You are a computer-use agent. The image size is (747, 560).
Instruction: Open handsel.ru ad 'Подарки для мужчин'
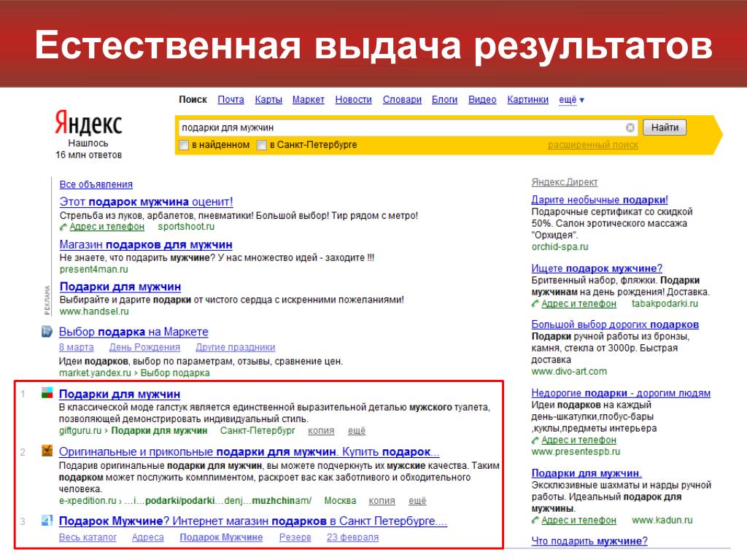pos(120,287)
